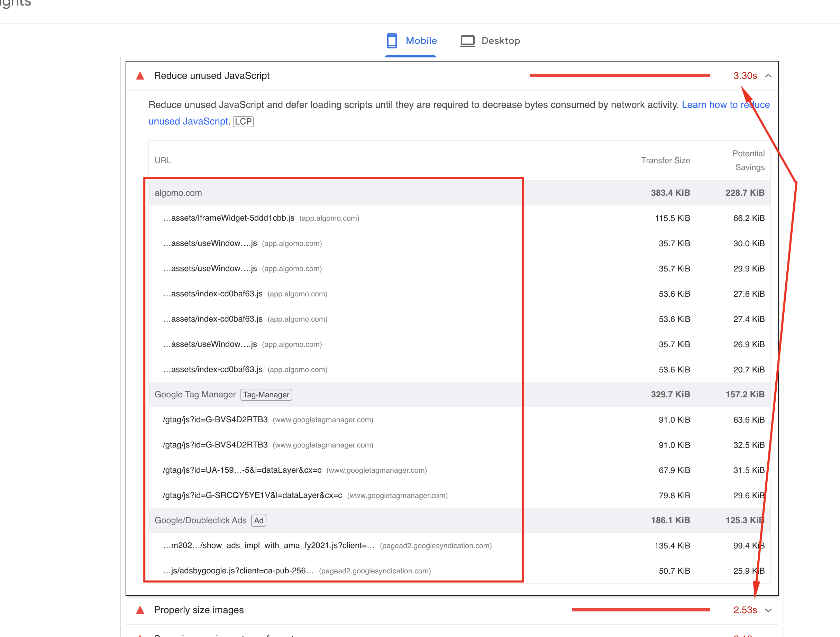Click the Transfer Size column header
Screen dimensions: 840x637
point(665,160)
